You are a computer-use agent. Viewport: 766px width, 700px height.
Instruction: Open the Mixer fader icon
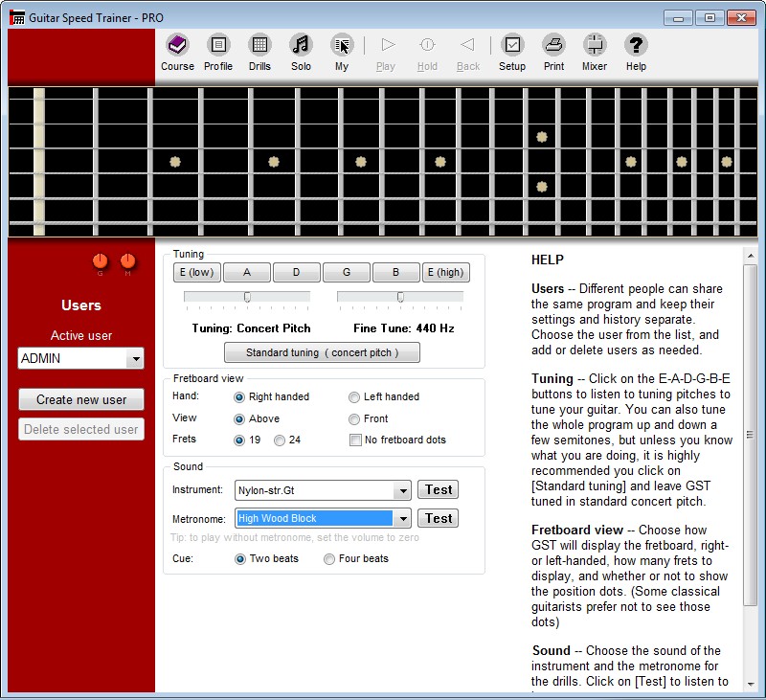pyautogui.click(x=595, y=45)
